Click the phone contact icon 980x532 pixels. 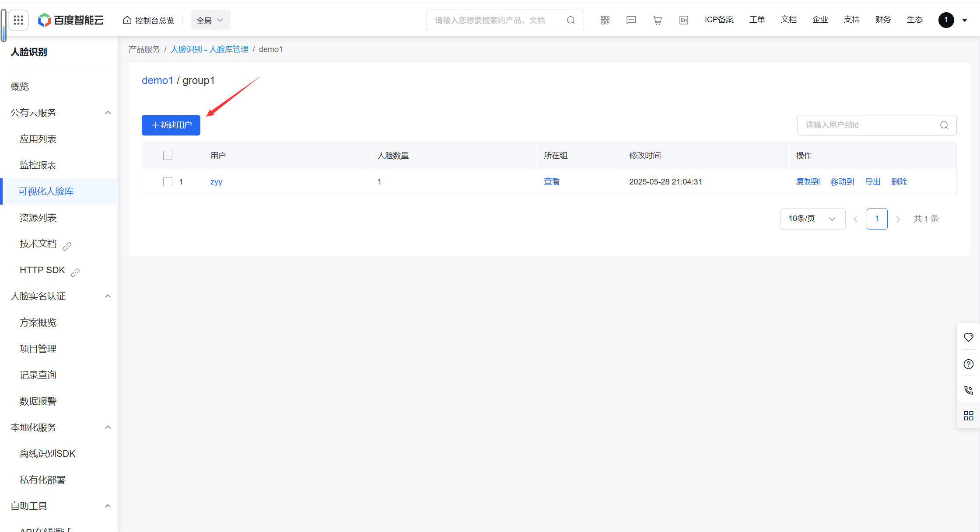pos(968,390)
